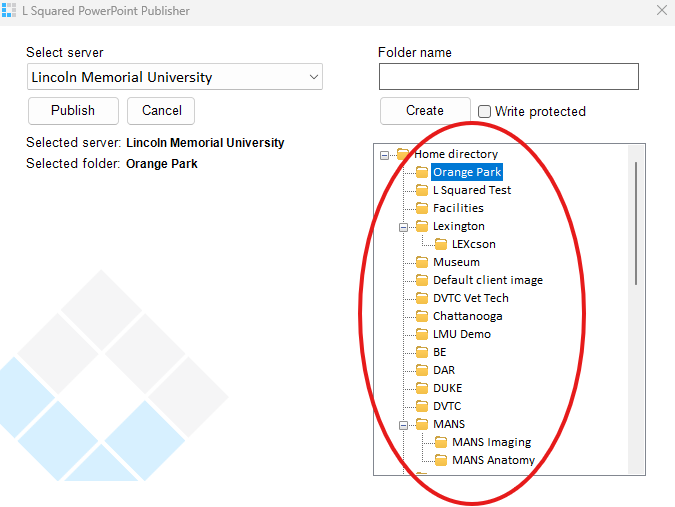Click the Home directory folder icon

click(403, 154)
